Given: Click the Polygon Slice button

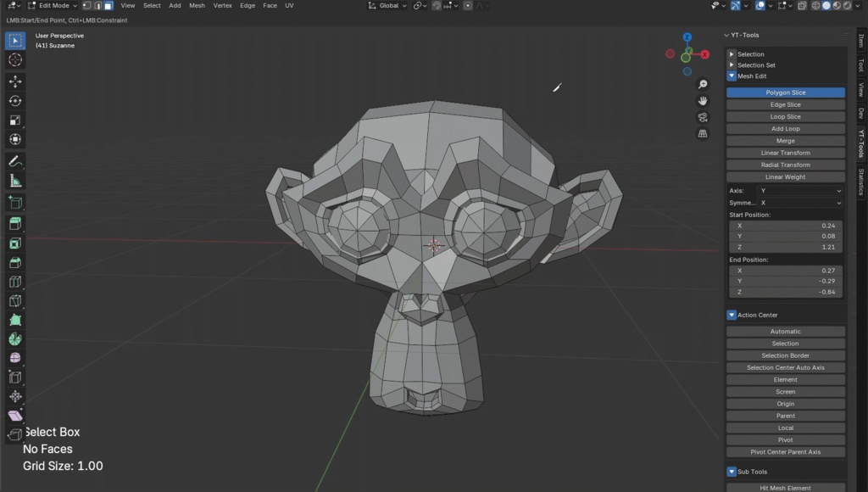Looking at the screenshot, I should (x=785, y=92).
